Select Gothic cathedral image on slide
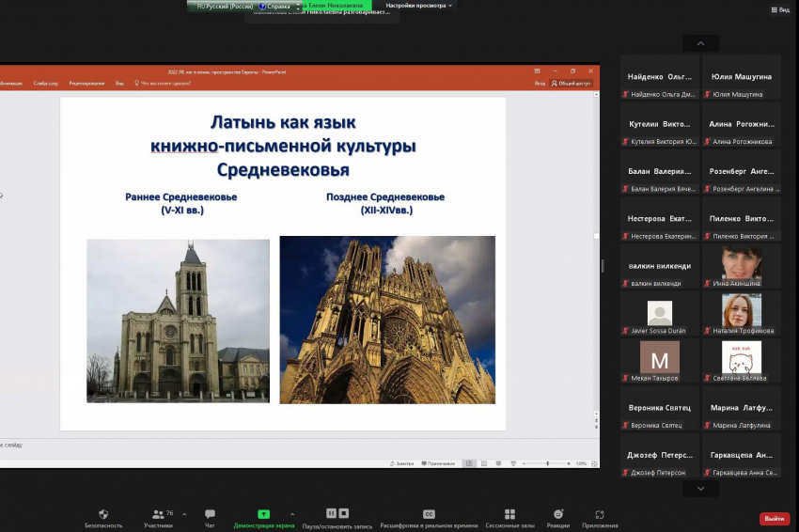The height and width of the screenshot is (532, 799). click(x=387, y=320)
